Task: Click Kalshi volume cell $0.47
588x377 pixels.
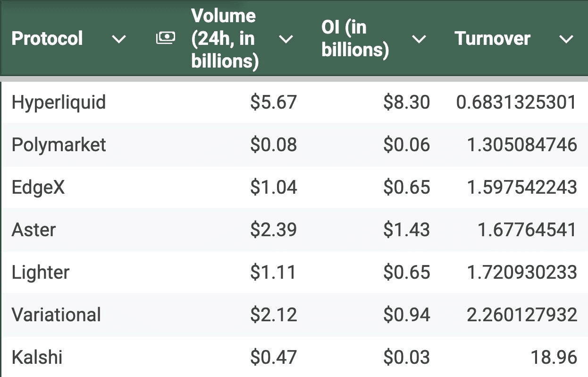Action: (274, 357)
